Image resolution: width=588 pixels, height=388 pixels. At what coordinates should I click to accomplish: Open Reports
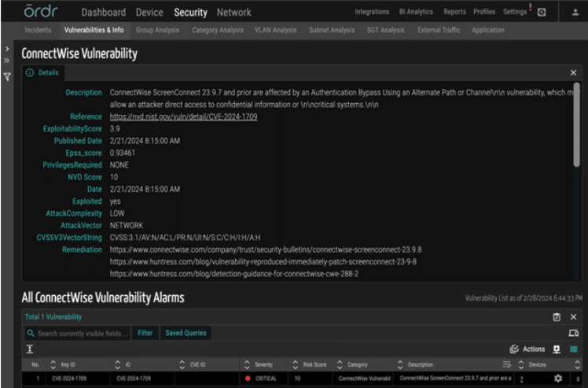pos(454,12)
